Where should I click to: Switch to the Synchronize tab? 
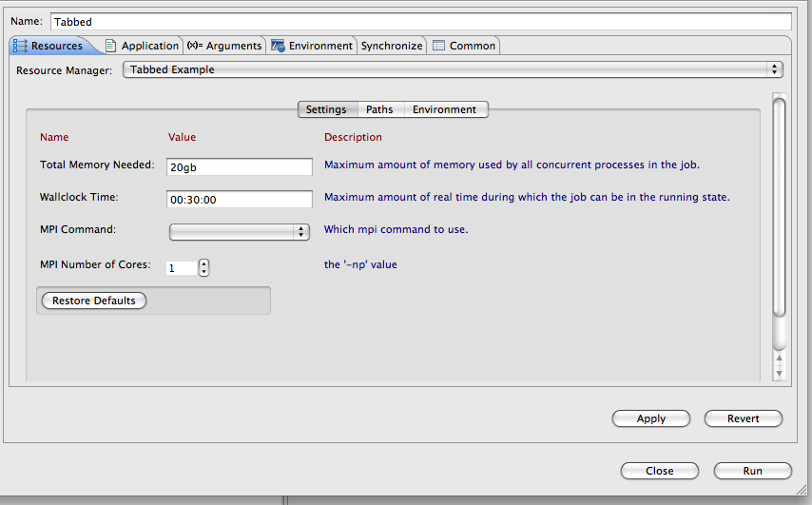(392, 46)
